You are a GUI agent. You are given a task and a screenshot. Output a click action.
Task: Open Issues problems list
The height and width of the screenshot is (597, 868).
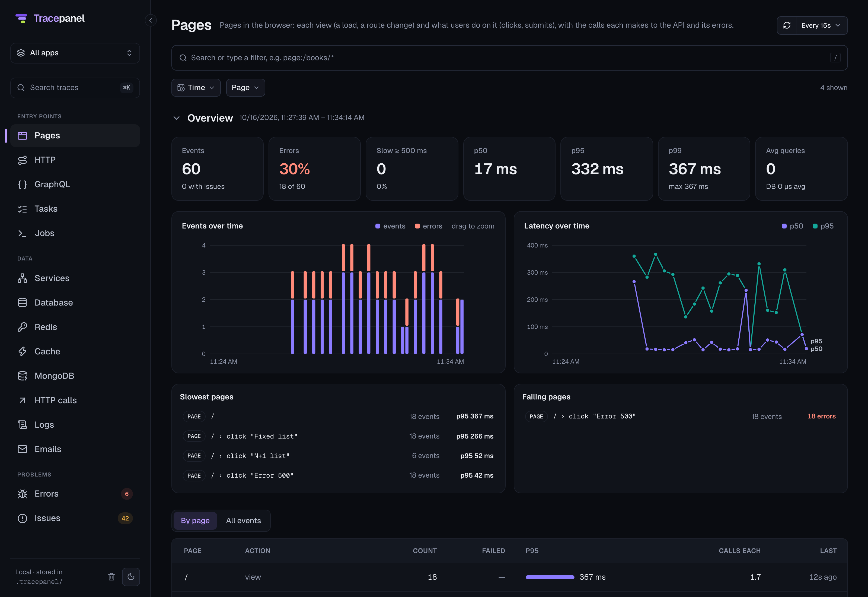point(75,518)
